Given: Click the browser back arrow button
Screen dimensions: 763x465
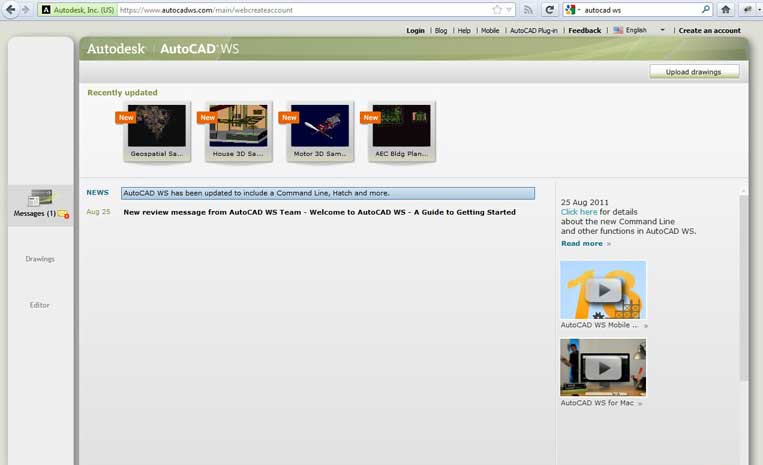Looking at the screenshot, I should [10, 9].
